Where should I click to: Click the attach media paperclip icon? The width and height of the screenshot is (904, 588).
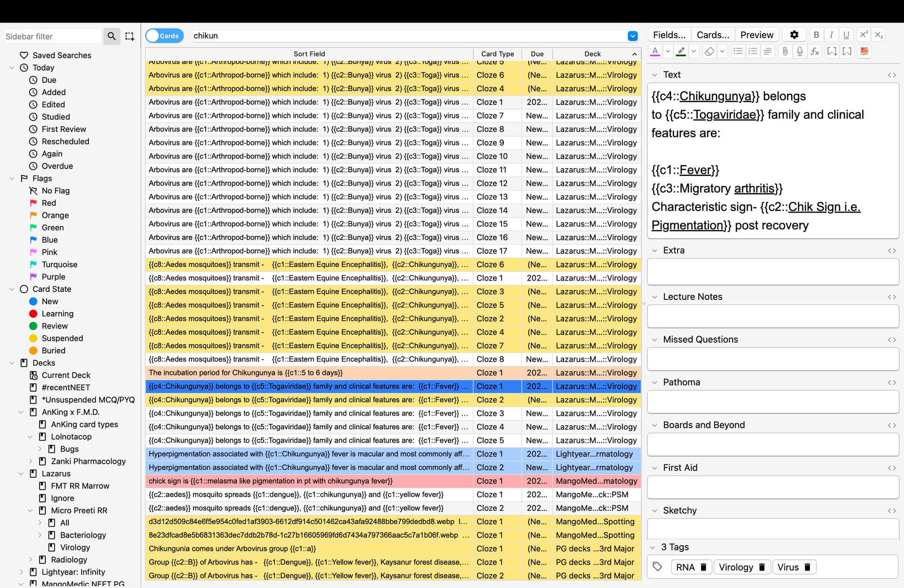[x=784, y=51]
